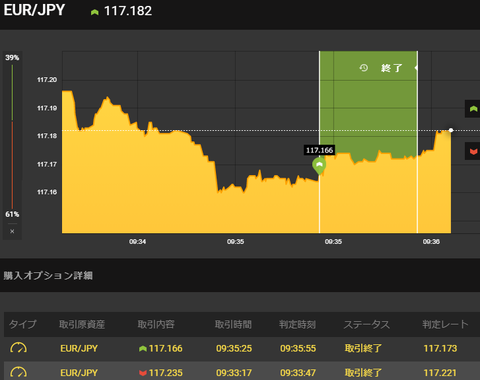Click the 09:35:25 trade time cell
Image resolution: width=480 pixels, height=380 pixels.
pyautogui.click(x=234, y=348)
